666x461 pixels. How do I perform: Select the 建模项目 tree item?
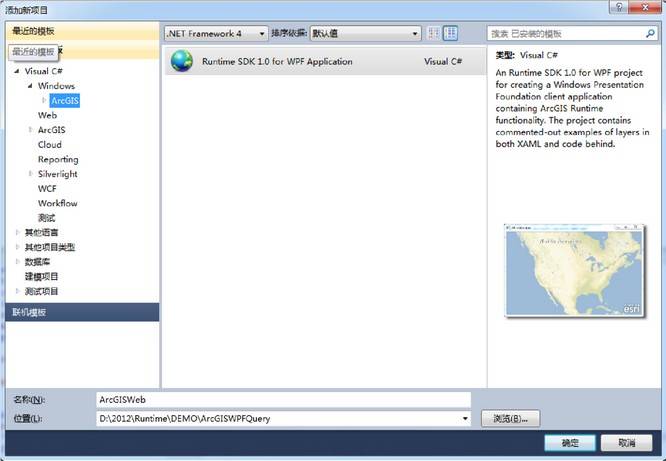(x=41, y=277)
